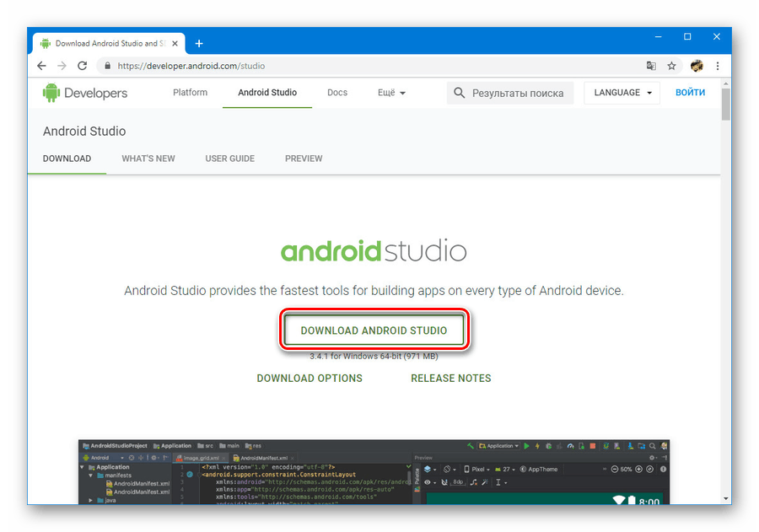Click the Profiler gauge icon in the toolbar
The image size is (759, 532).
[571, 447]
